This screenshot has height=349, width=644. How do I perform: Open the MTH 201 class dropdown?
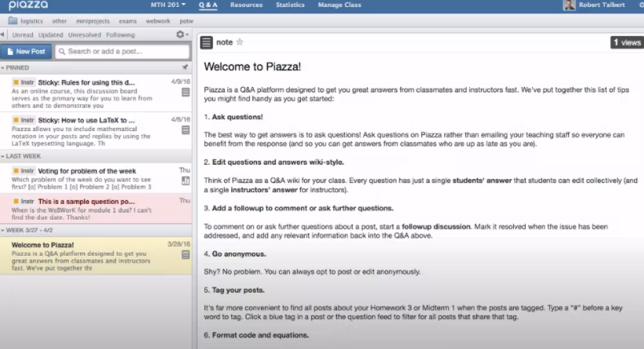point(168,5)
